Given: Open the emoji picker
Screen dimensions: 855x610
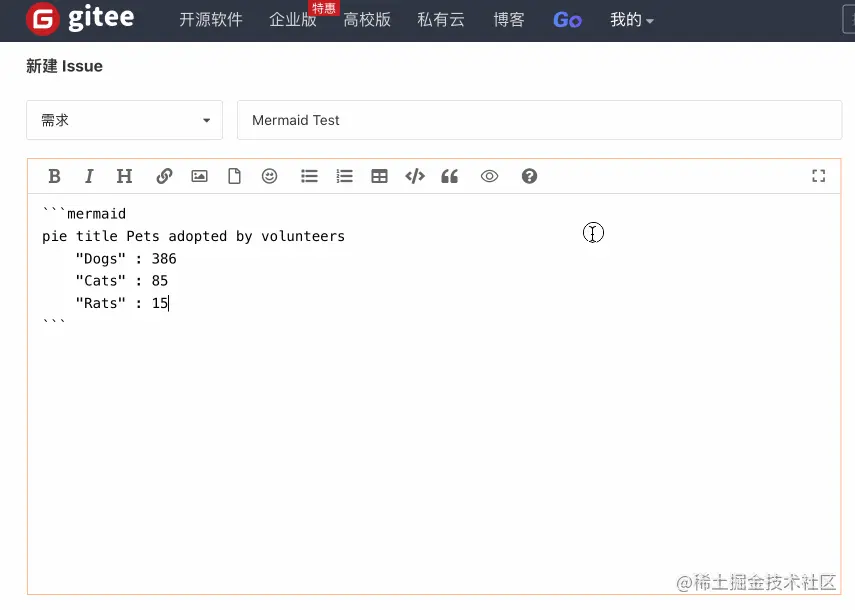Looking at the screenshot, I should [269, 176].
